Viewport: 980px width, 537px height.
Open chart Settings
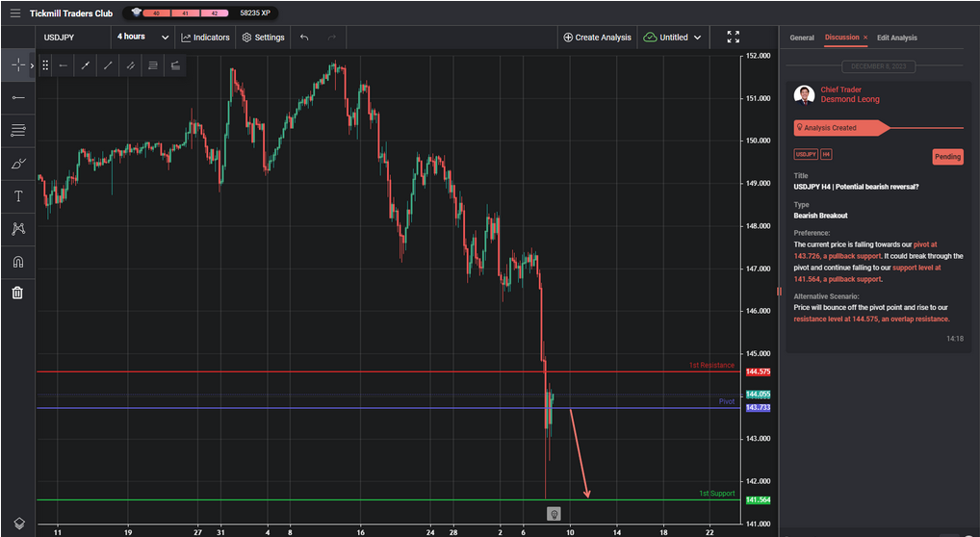tap(263, 38)
